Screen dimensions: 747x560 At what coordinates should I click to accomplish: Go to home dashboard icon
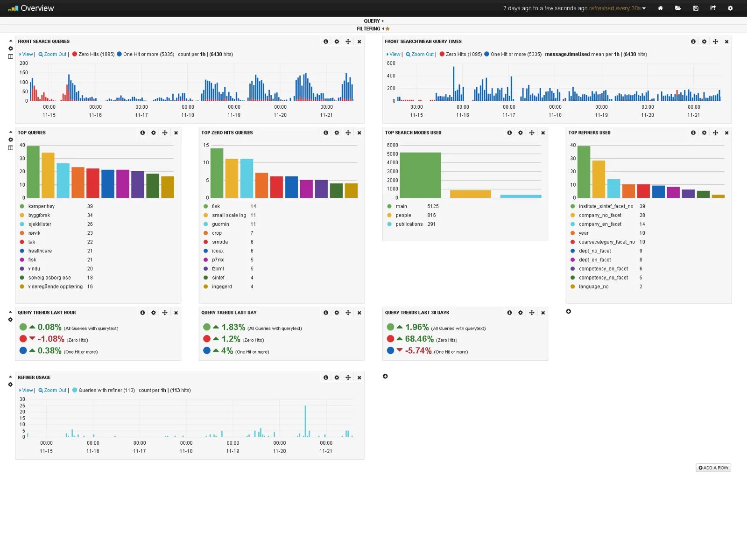pos(660,8)
